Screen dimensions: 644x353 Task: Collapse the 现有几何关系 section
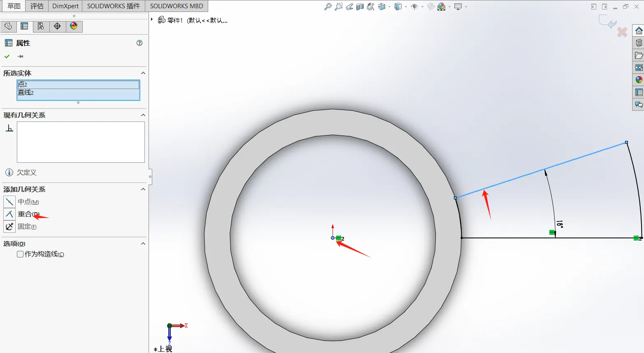[x=143, y=115]
